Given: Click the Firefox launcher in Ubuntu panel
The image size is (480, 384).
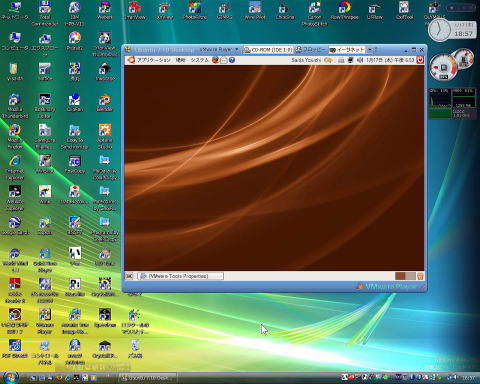Looking at the screenshot, I should click(x=216, y=60).
